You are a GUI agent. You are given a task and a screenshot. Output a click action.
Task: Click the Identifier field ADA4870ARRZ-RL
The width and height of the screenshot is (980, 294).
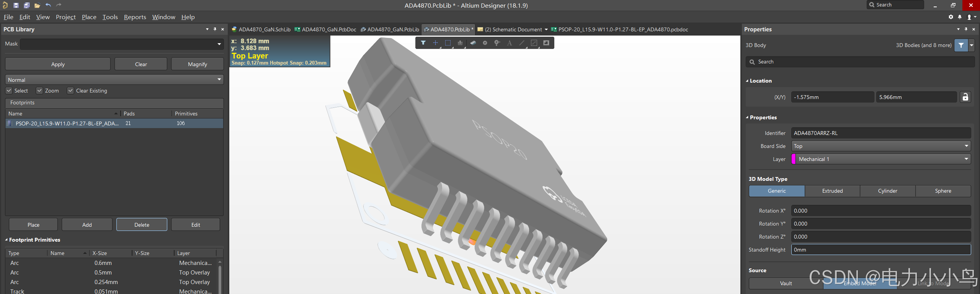click(x=881, y=133)
